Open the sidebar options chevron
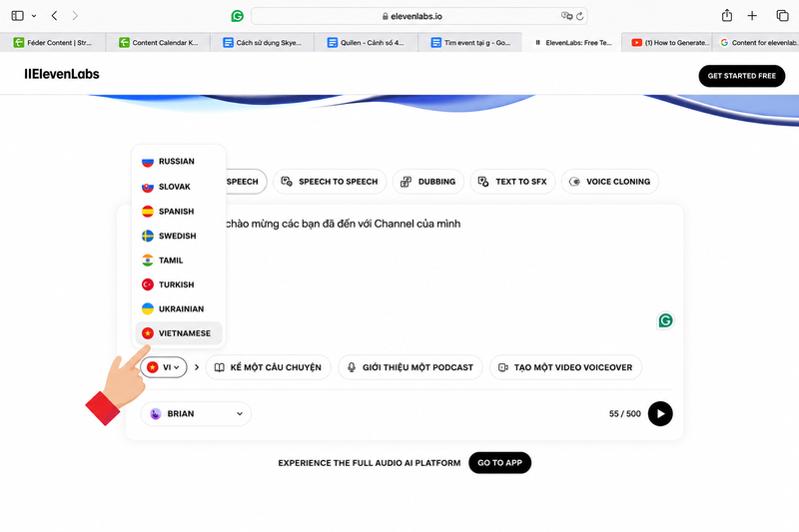This screenshot has height=532, width=799. [x=34, y=16]
